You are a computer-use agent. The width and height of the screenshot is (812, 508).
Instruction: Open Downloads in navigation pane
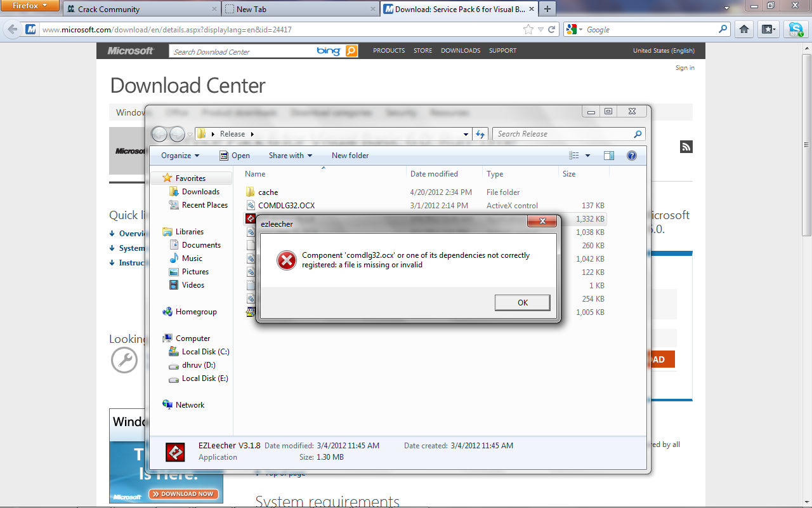coord(194,192)
